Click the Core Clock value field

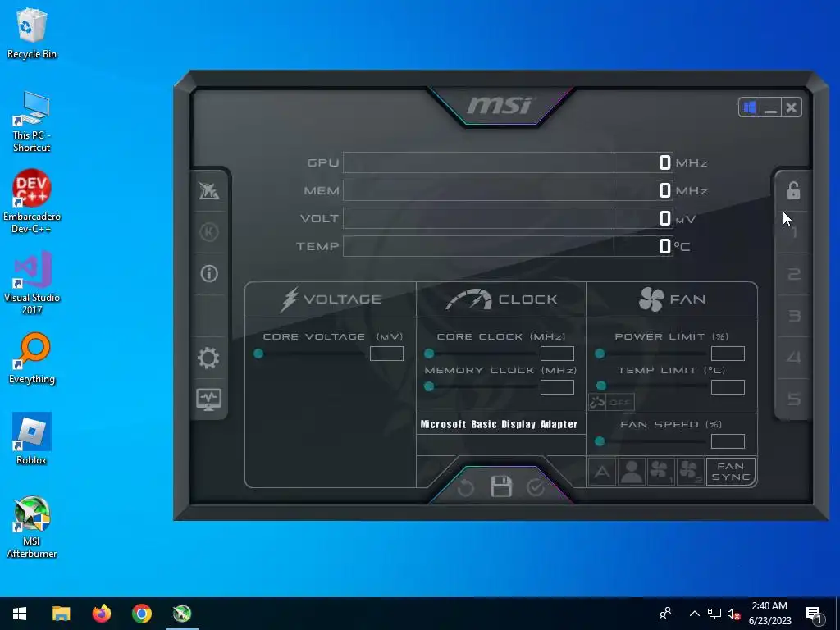(557, 354)
